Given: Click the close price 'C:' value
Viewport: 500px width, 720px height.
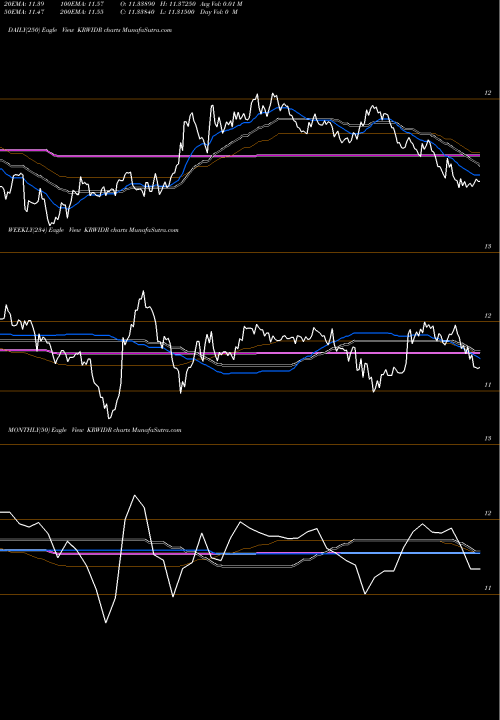Looking at the screenshot, I should pyautogui.click(x=137, y=11).
